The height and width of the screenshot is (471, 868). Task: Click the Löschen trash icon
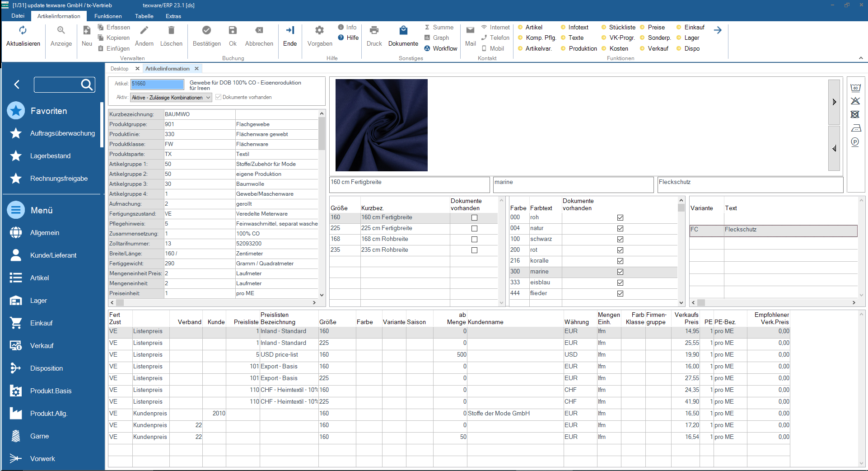pyautogui.click(x=171, y=30)
